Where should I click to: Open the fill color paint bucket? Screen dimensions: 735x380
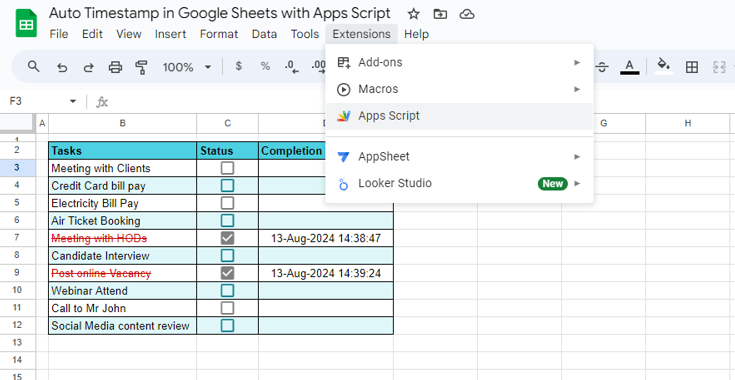(663, 66)
